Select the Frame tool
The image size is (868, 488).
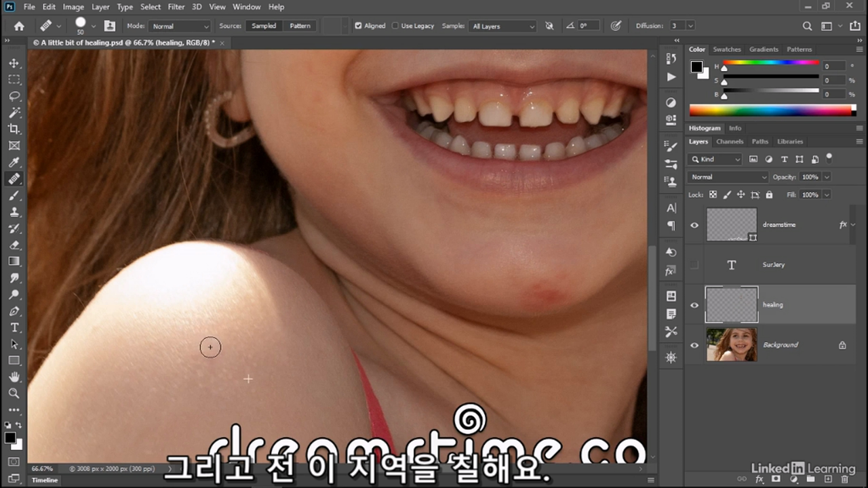(14, 146)
